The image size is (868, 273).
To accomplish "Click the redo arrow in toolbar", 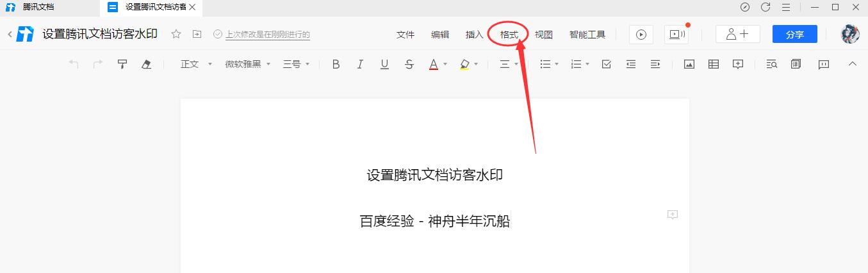I will click(98, 64).
